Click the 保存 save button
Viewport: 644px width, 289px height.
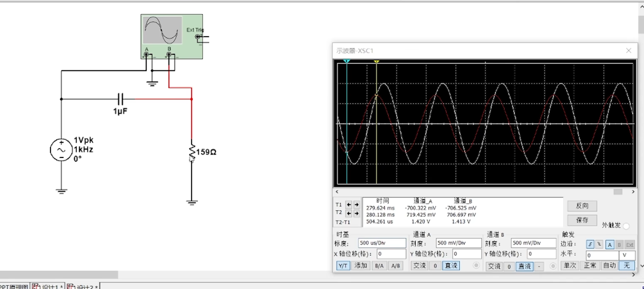582,220
